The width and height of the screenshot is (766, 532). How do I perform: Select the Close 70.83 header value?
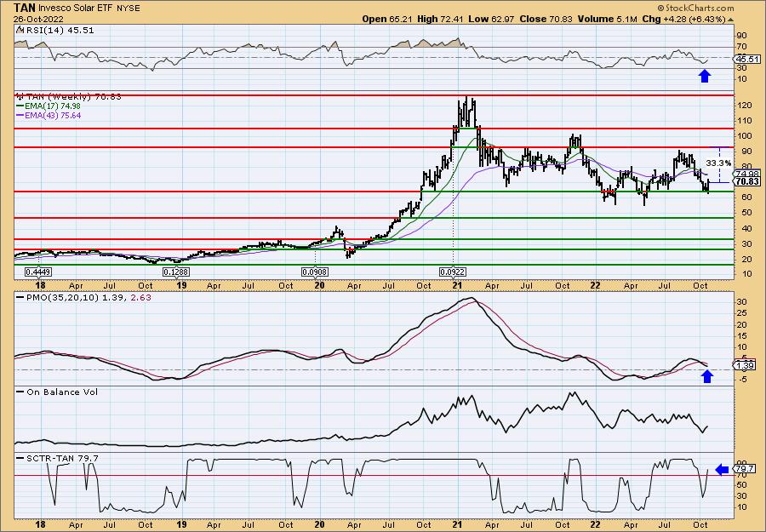click(546, 19)
